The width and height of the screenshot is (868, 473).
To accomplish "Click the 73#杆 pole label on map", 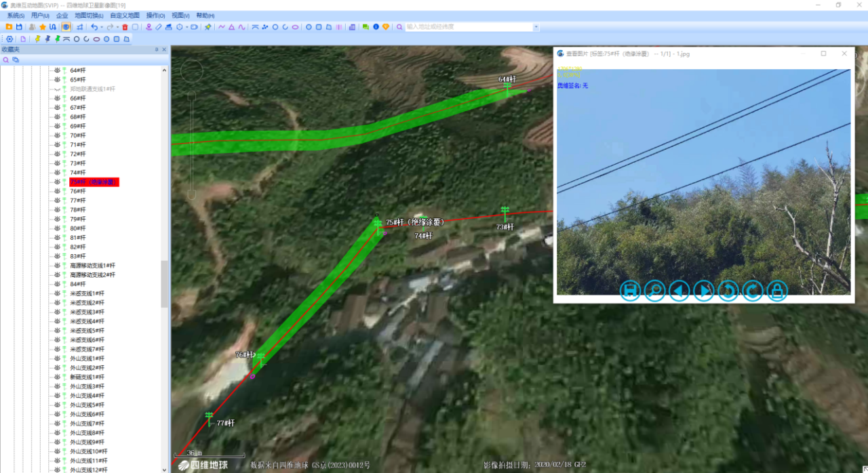I will click(505, 227).
